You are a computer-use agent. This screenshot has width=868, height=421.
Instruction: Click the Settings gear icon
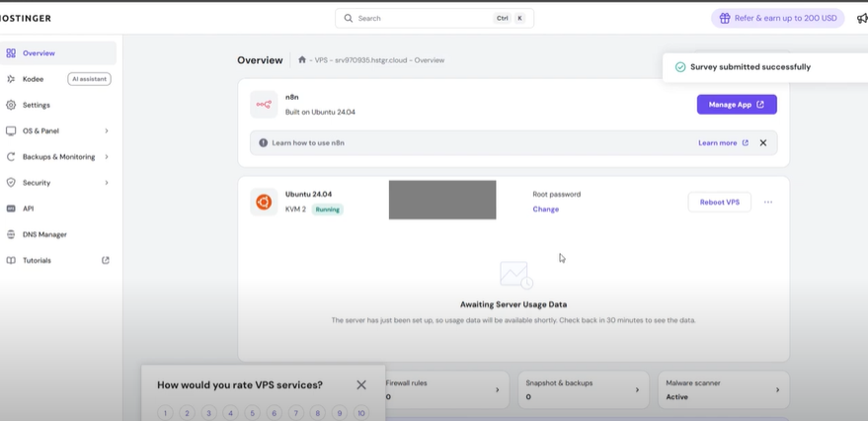pos(11,105)
